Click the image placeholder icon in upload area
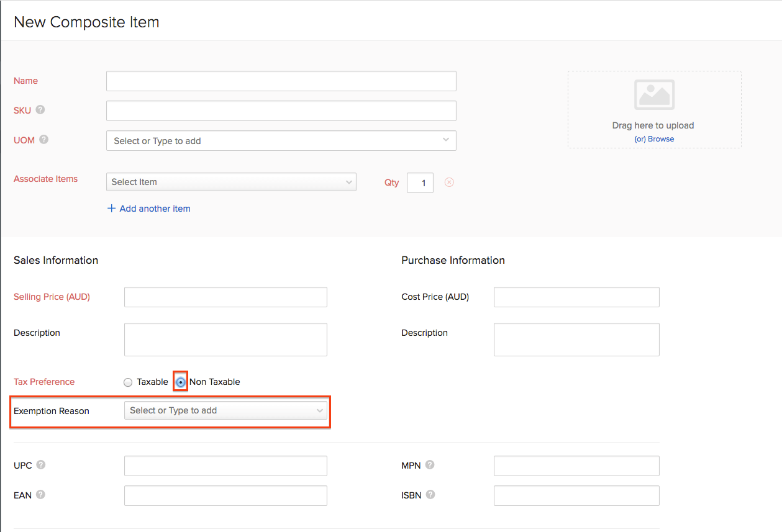The image size is (782, 532). (x=654, y=95)
